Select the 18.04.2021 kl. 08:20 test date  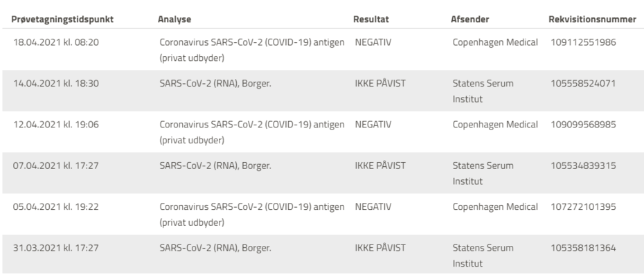click(x=58, y=42)
